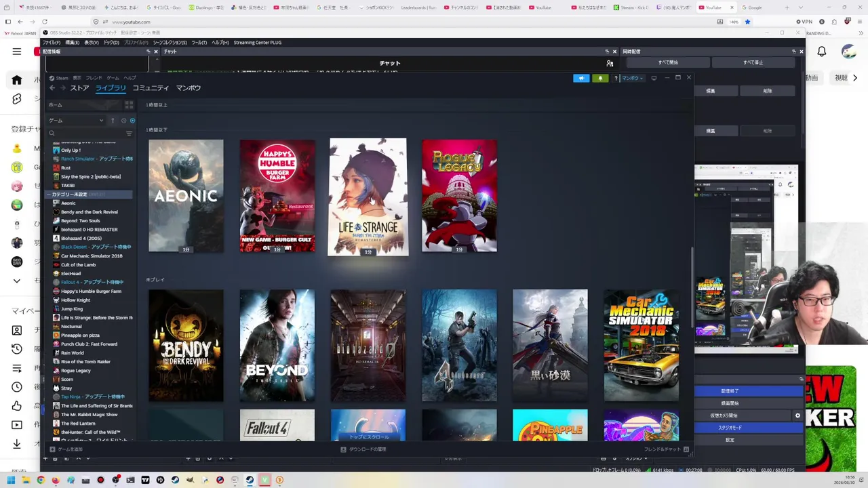This screenshot has height=488, width=868.
Task: Focus the Steam library search field
Action: pyautogui.click(x=86, y=134)
